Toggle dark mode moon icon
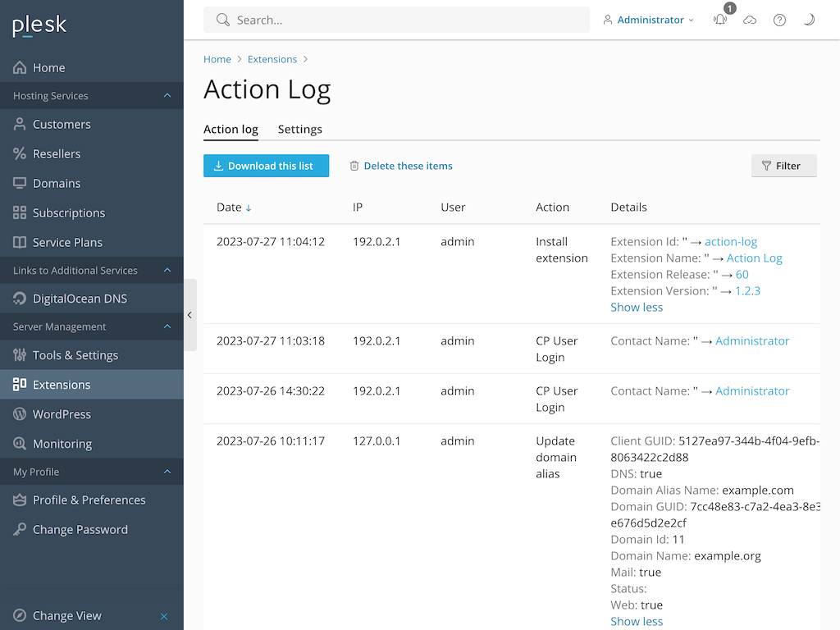The width and height of the screenshot is (840, 630). click(809, 21)
